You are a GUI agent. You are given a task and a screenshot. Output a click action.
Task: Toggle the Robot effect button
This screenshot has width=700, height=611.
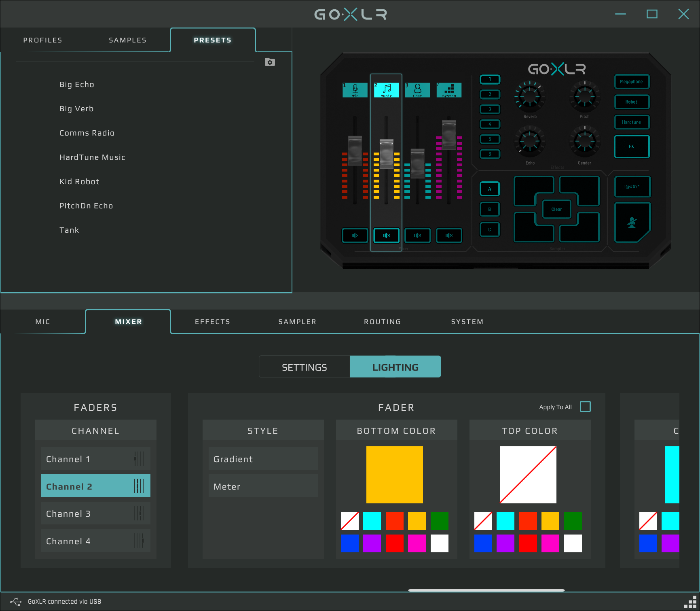[x=632, y=102]
